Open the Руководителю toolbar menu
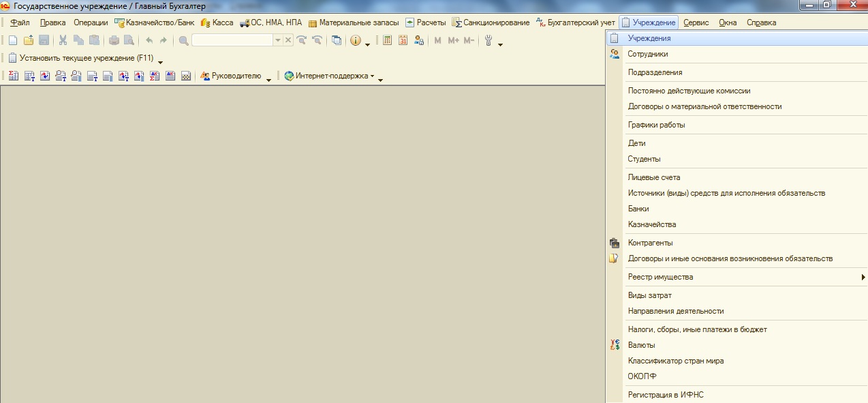 [231, 76]
